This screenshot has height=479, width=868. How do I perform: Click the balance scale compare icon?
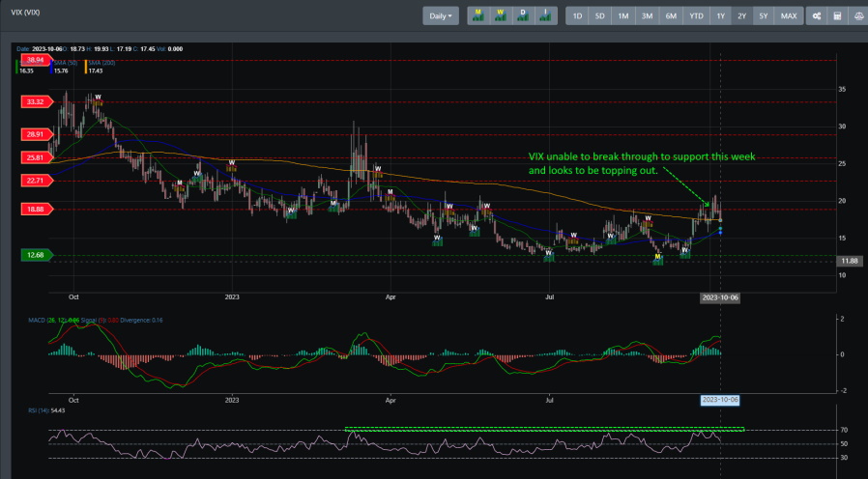coord(858,16)
